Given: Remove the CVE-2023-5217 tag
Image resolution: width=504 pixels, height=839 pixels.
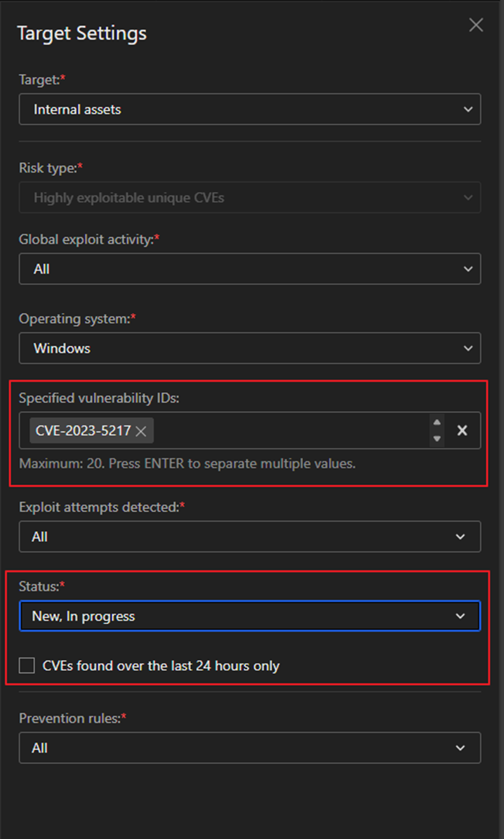Looking at the screenshot, I should (x=141, y=432).
